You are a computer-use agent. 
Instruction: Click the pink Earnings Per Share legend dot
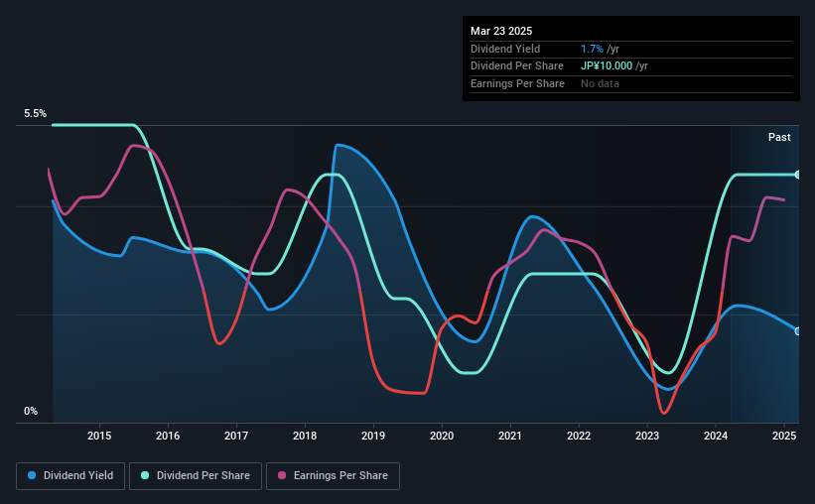point(282,475)
